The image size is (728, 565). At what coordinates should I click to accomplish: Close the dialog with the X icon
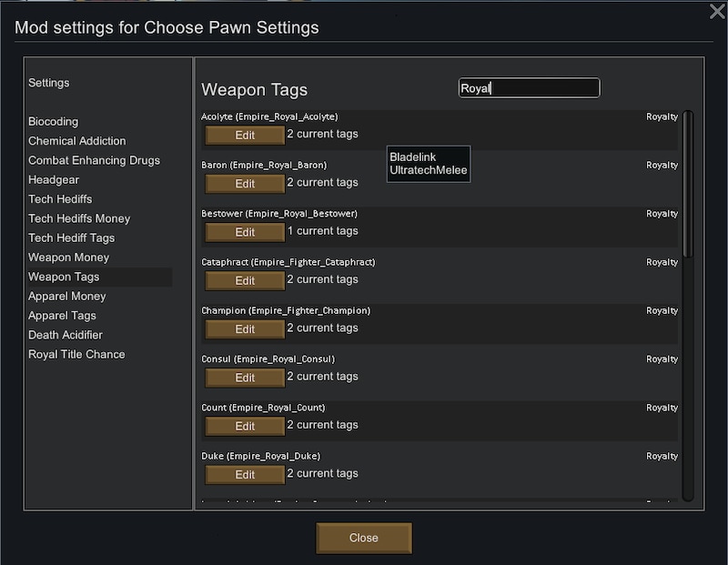coord(717,11)
